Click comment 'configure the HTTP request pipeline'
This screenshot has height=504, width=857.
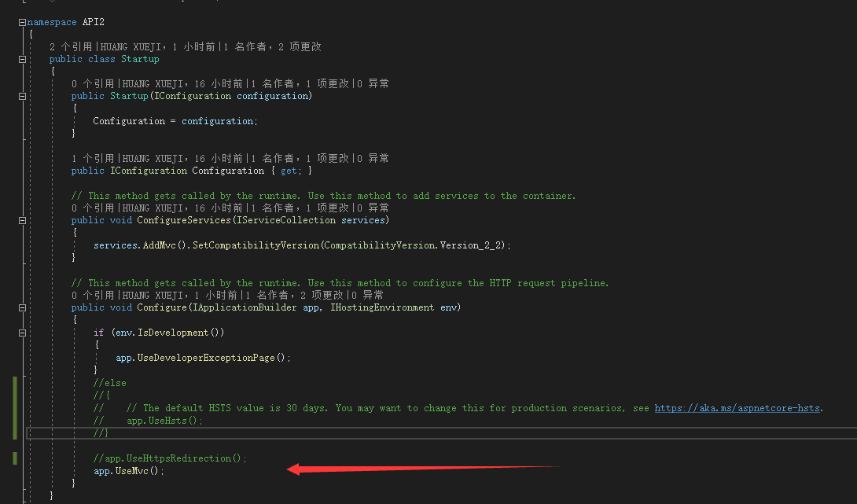[x=509, y=283]
